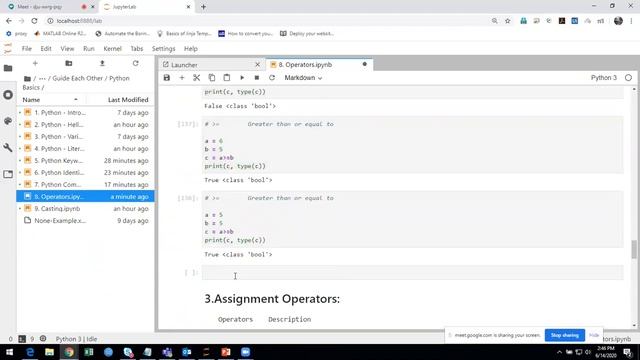Hide the screen sharing notification
Image resolution: width=640 pixels, height=360 pixels.
coord(594,335)
